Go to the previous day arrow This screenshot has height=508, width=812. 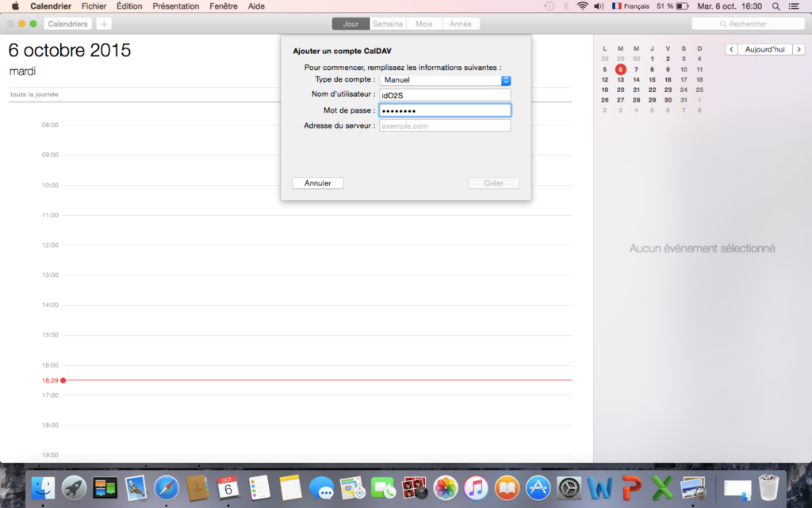tap(731, 49)
